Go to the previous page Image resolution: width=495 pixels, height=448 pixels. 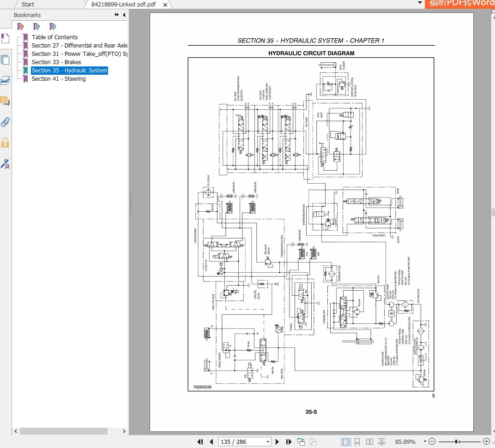click(x=211, y=442)
